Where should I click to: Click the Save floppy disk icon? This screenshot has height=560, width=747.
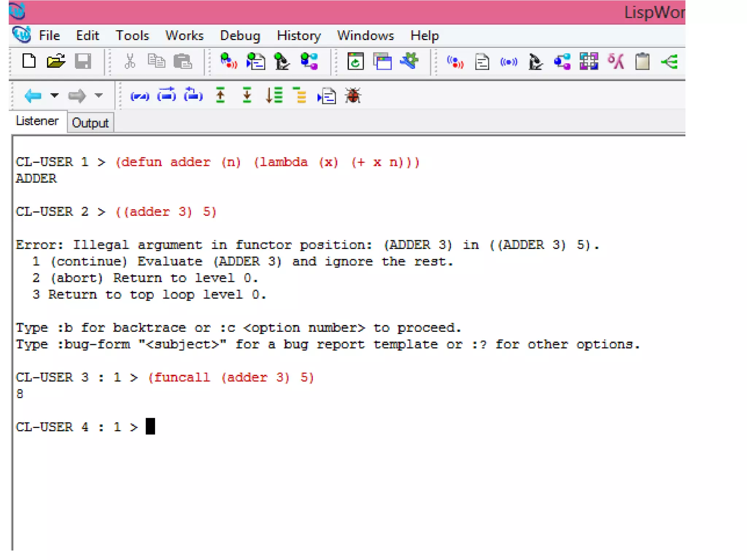click(83, 61)
